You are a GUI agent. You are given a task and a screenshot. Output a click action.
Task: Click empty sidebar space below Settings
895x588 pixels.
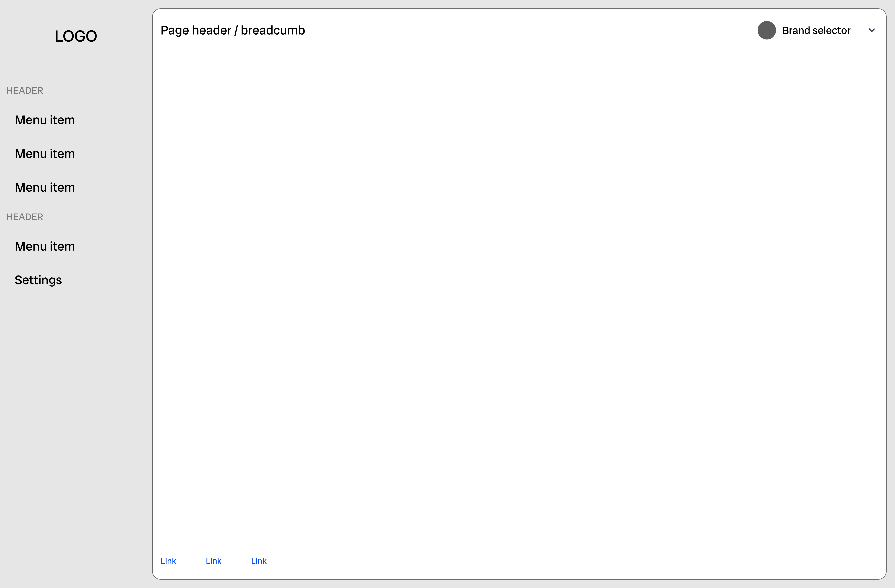pos(75,414)
